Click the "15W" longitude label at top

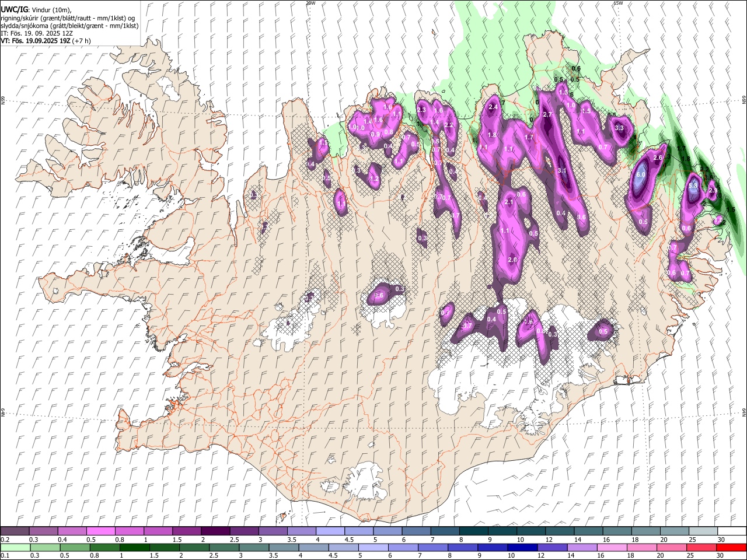click(618, 3)
